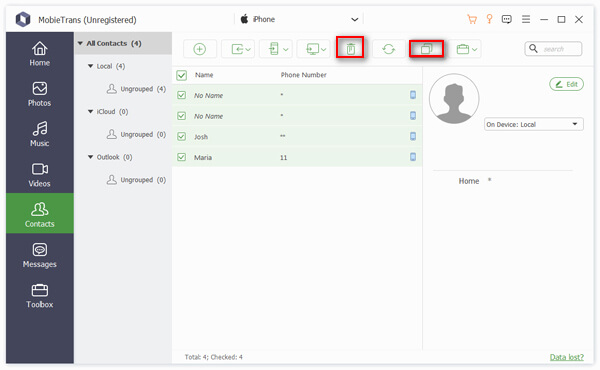The width and height of the screenshot is (600, 370).
Task: Click the trash delete contacts icon
Action: click(351, 49)
